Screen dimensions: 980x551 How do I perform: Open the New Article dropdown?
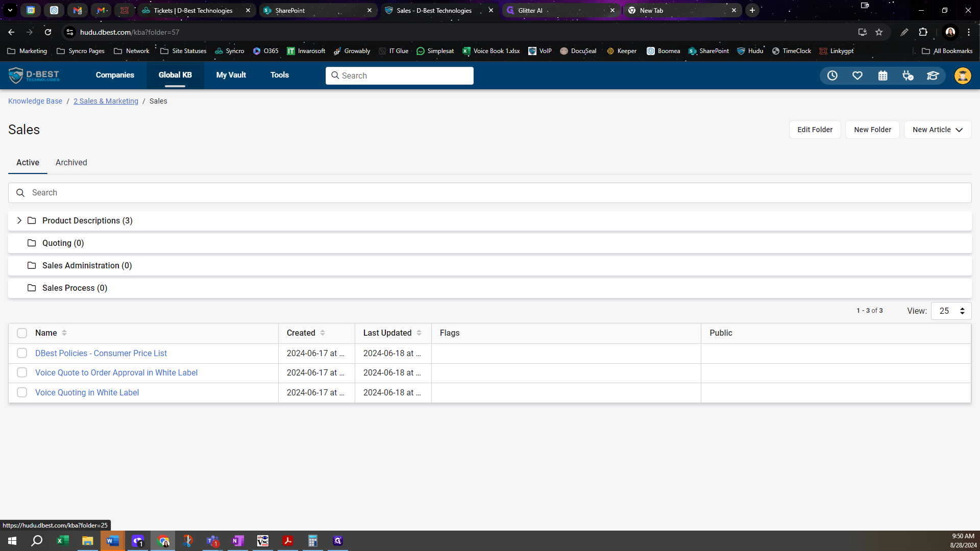pos(937,130)
